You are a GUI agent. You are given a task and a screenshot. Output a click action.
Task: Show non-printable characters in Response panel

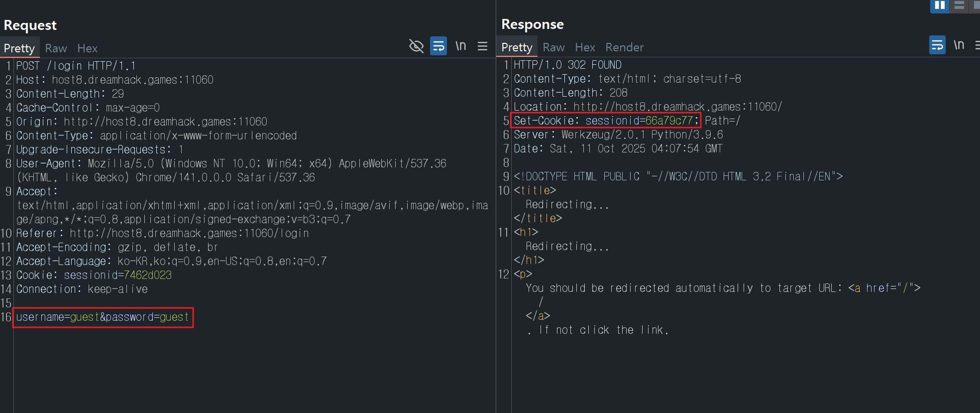point(959,45)
